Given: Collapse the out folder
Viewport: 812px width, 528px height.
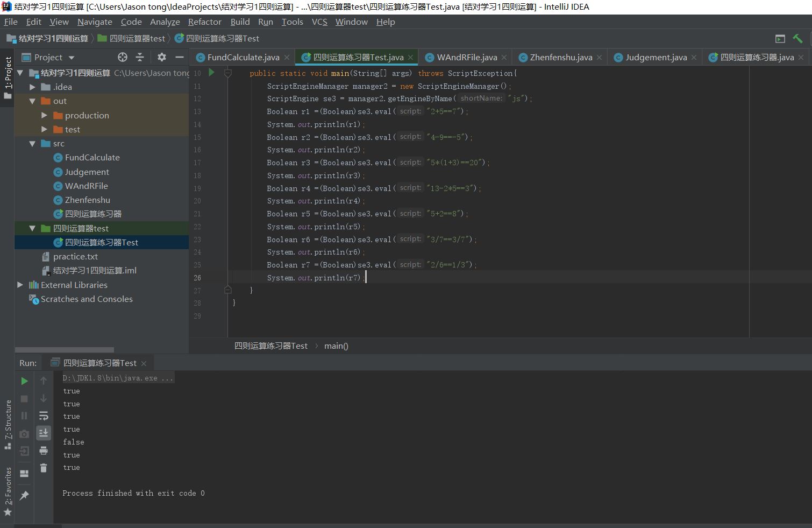Looking at the screenshot, I should pos(33,101).
